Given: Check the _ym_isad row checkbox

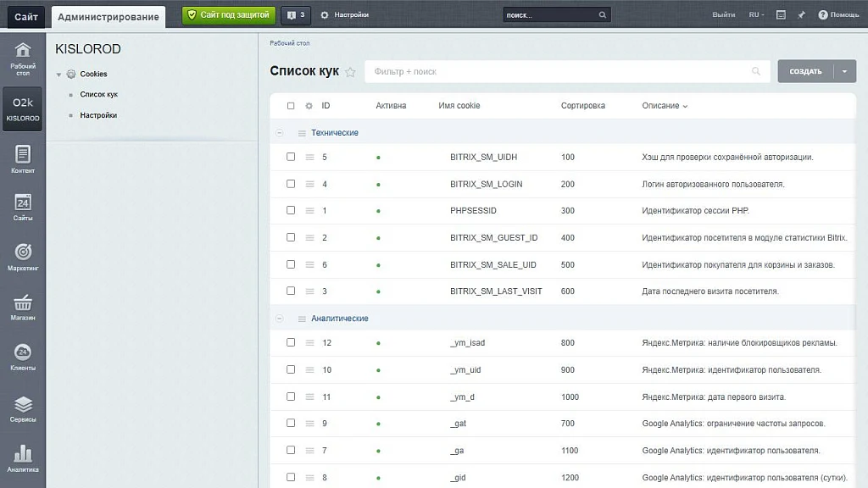Looking at the screenshot, I should tap(291, 342).
